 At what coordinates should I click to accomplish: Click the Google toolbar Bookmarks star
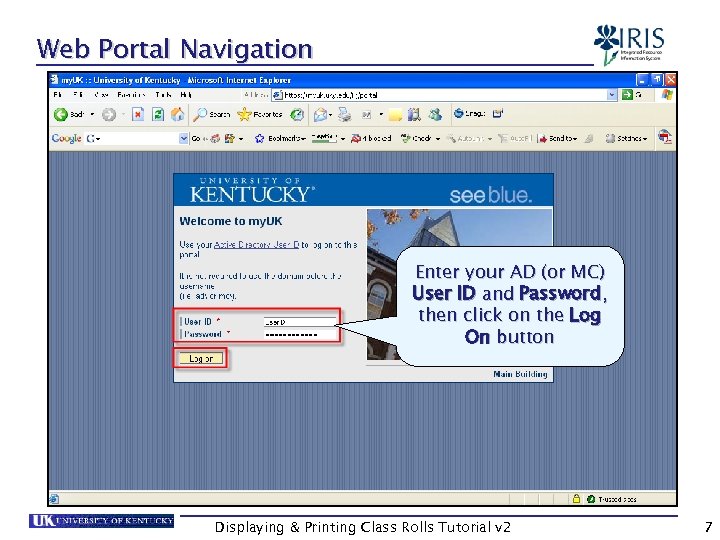coord(259,138)
